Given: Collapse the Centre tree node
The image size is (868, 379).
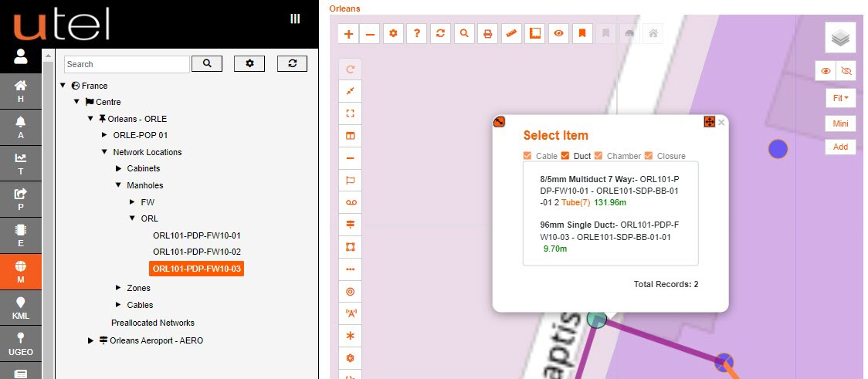Looking at the screenshot, I should coord(76,103).
